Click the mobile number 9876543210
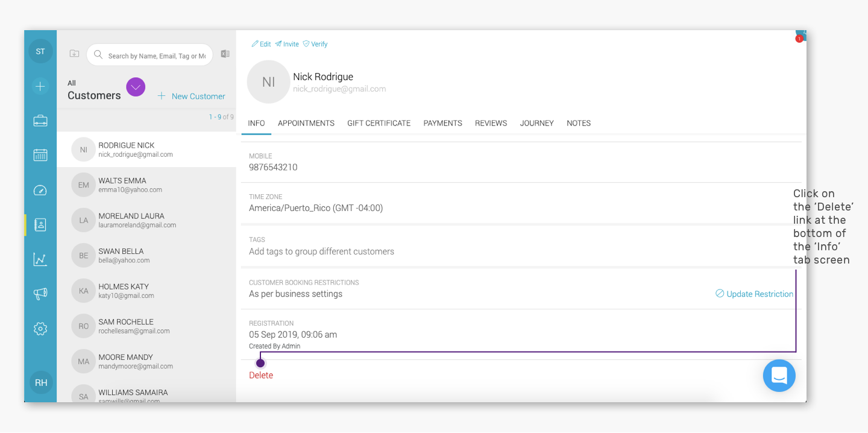The height and width of the screenshot is (433, 868). coord(273,167)
